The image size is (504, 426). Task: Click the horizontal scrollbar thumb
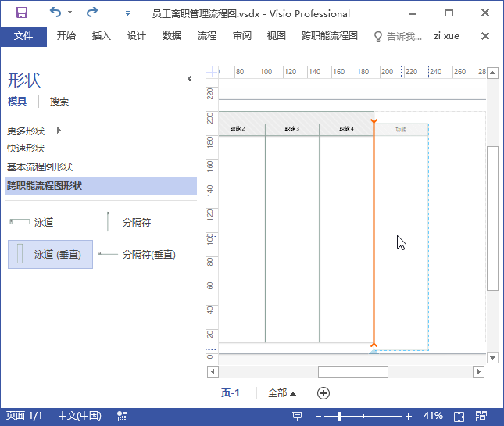click(x=353, y=371)
